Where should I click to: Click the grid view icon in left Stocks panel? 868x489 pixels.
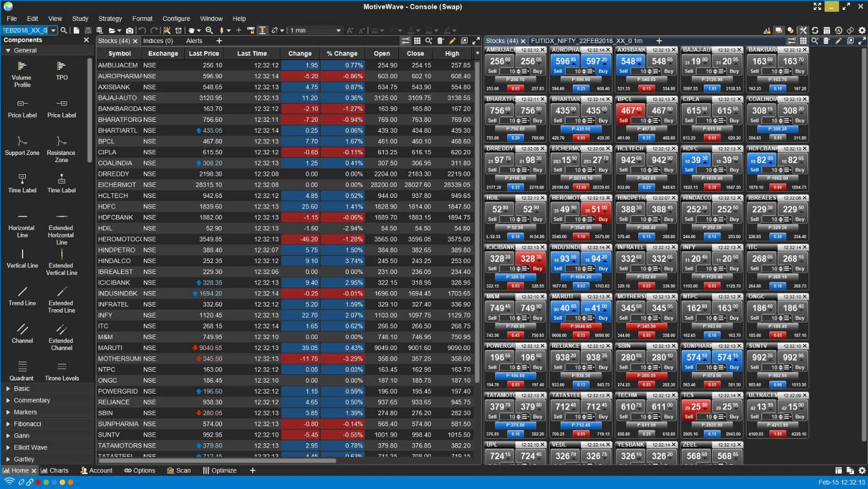point(417,41)
